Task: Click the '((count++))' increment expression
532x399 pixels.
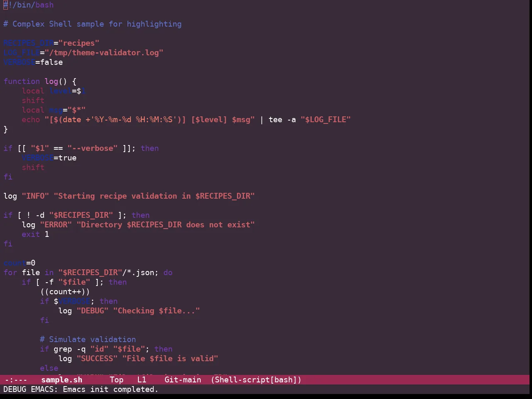Action: coord(65,292)
